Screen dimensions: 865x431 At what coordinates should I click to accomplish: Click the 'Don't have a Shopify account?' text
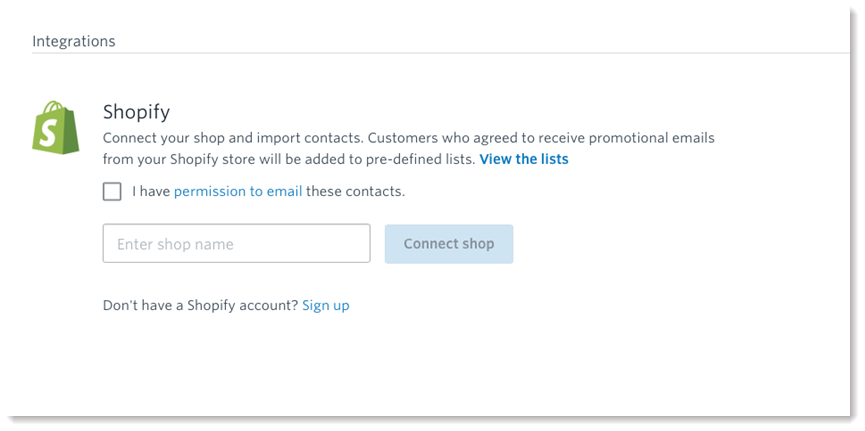tap(201, 306)
